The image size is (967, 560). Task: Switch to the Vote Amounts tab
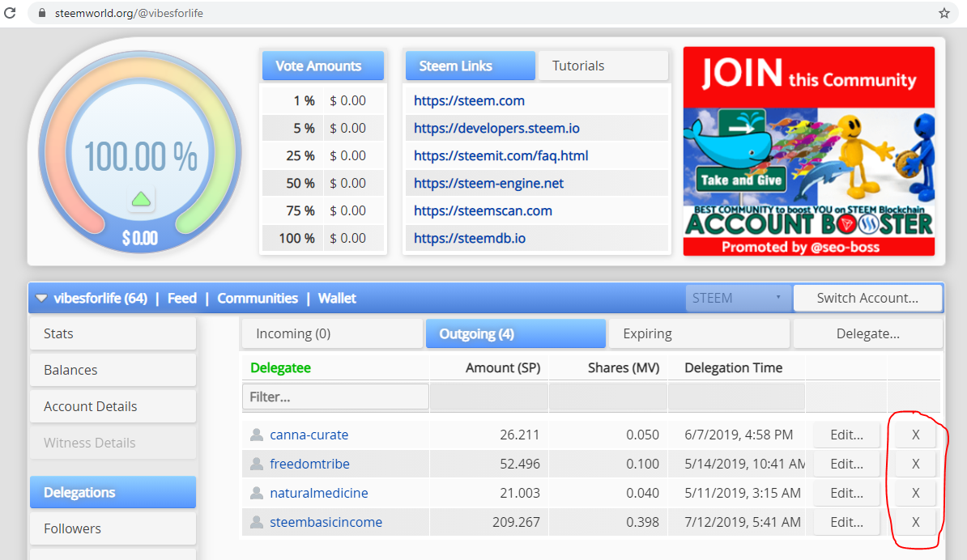[x=323, y=66]
